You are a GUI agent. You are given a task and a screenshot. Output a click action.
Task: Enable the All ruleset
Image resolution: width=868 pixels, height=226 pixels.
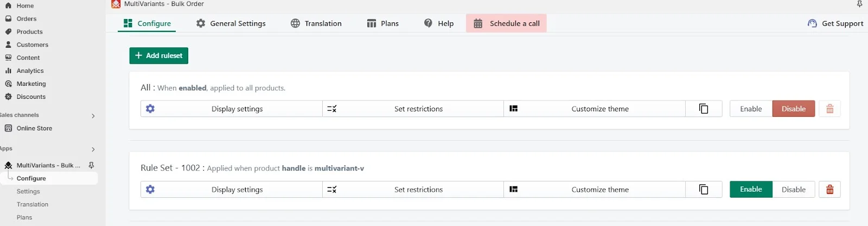751,109
